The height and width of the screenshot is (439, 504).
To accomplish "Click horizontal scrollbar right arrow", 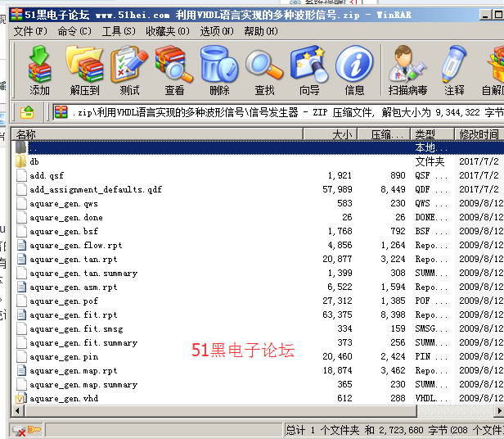I will tap(499, 410).
